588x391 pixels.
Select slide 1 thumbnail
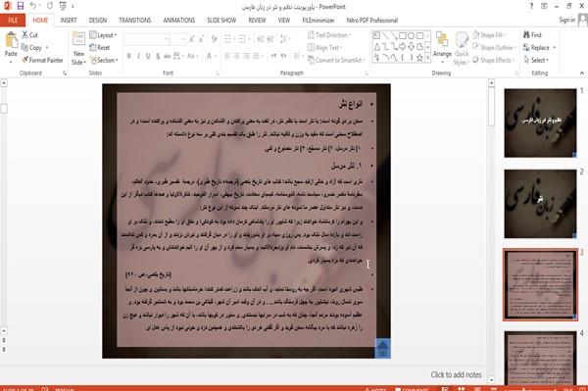tap(540, 122)
